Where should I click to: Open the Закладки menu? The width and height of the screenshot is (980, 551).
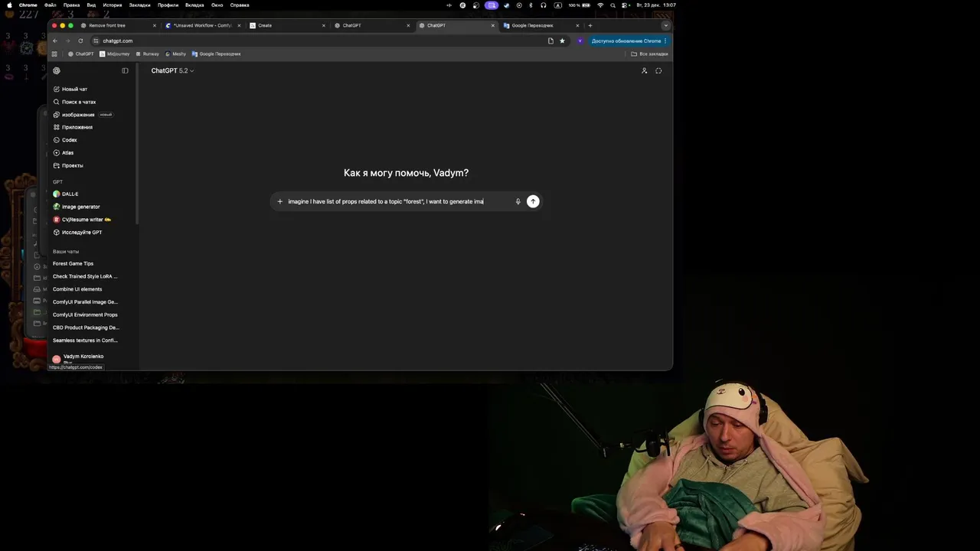click(x=139, y=5)
